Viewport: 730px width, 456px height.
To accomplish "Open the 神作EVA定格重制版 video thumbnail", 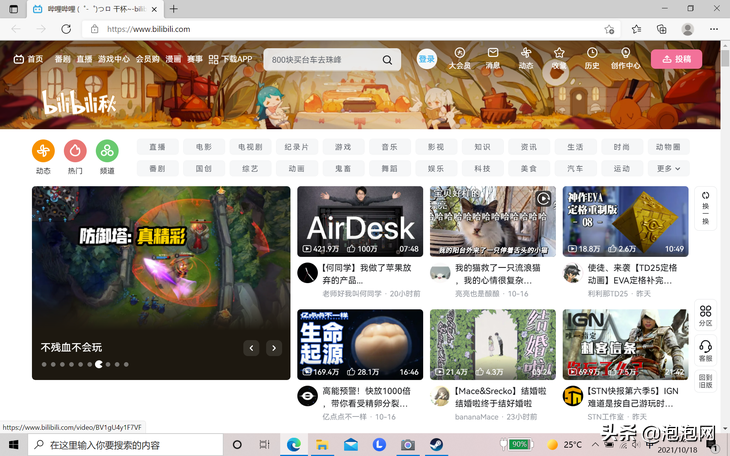I will tap(625, 221).
